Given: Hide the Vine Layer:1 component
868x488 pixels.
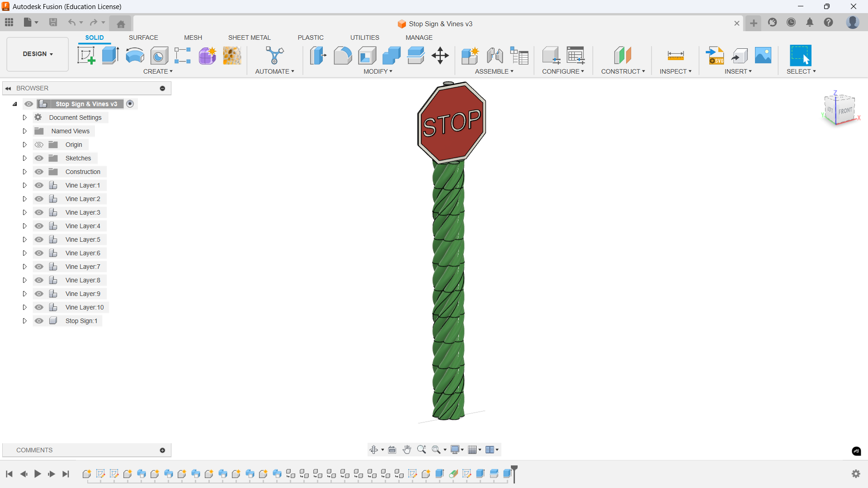Looking at the screenshot, I should [39, 185].
